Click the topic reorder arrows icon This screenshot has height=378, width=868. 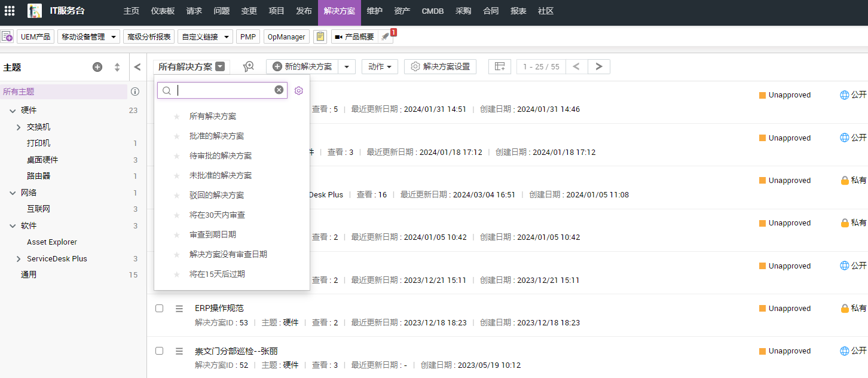click(x=117, y=67)
